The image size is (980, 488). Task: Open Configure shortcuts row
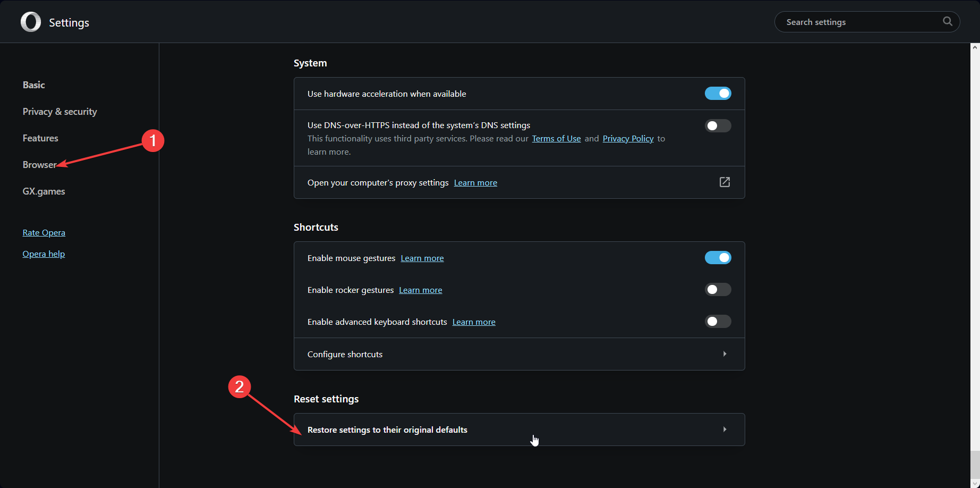coord(519,354)
